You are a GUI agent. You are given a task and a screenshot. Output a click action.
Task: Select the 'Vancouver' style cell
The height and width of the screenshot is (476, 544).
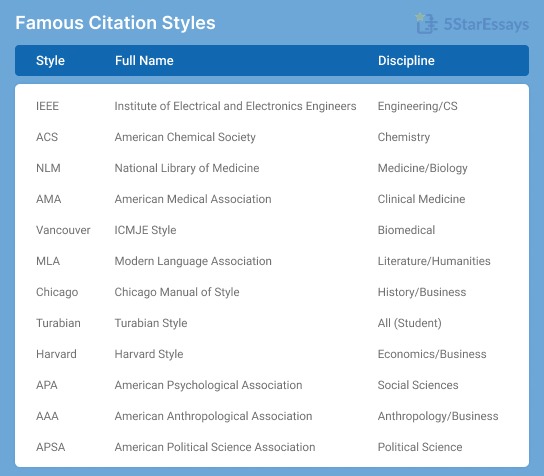coord(63,230)
